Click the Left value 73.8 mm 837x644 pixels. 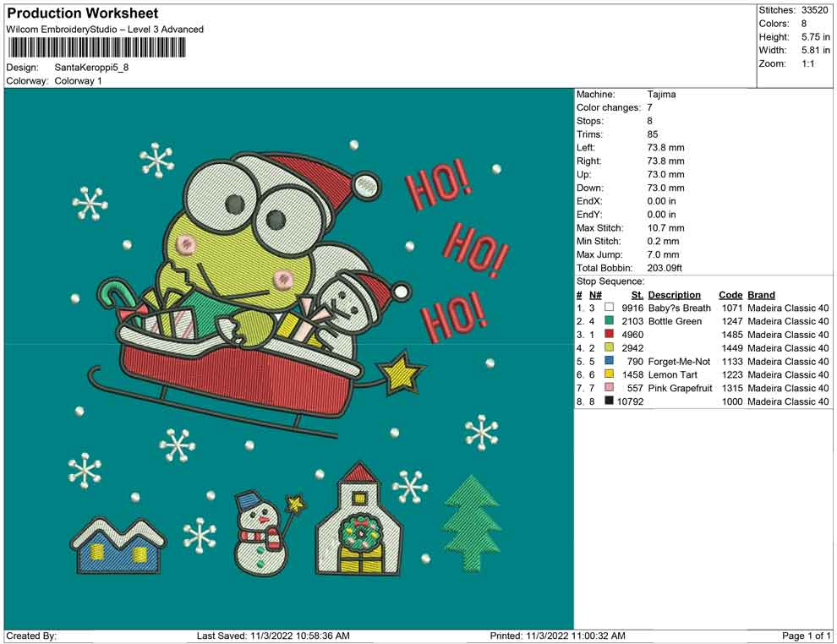click(665, 148)
